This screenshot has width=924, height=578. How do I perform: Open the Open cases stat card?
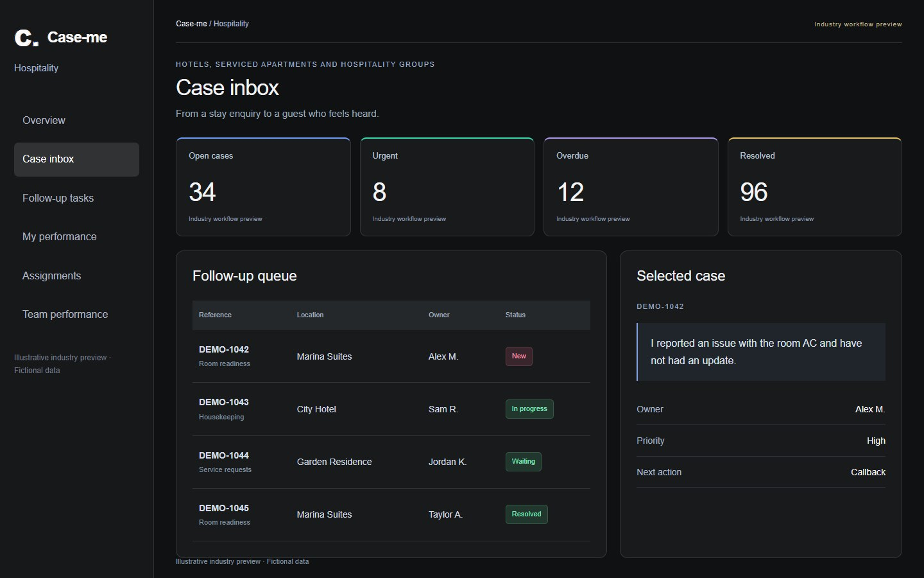(263, 187)
